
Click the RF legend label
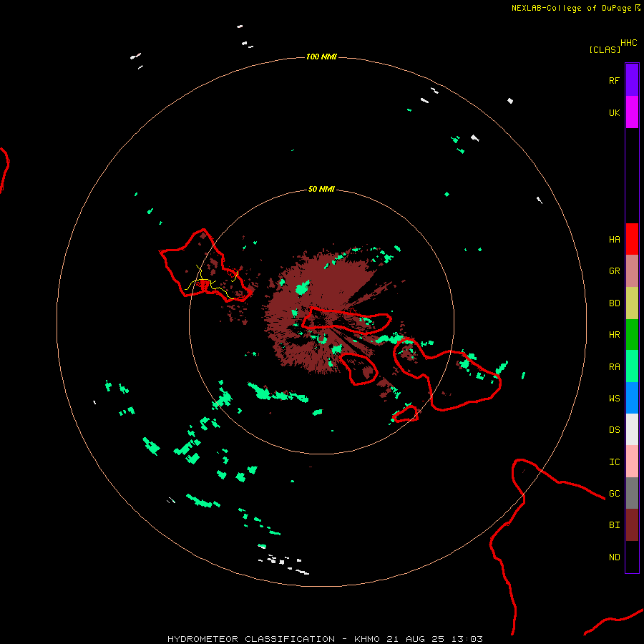pos(614,81)
